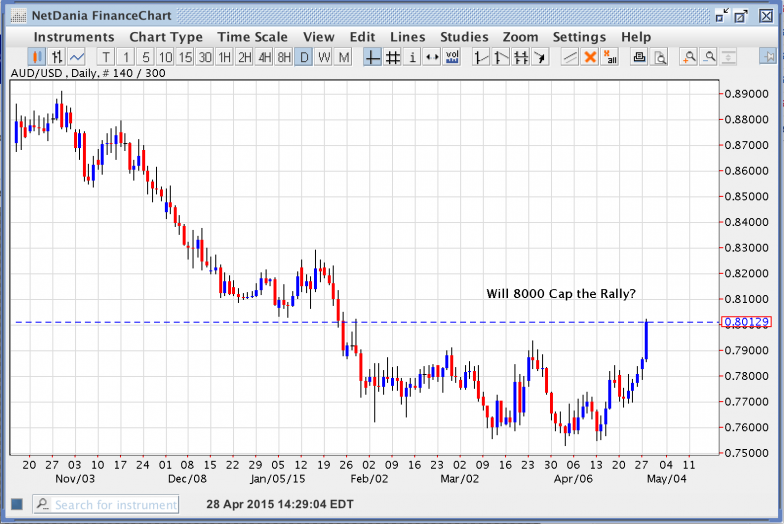Click the delete all lines icon

click(x=610, y=57)
